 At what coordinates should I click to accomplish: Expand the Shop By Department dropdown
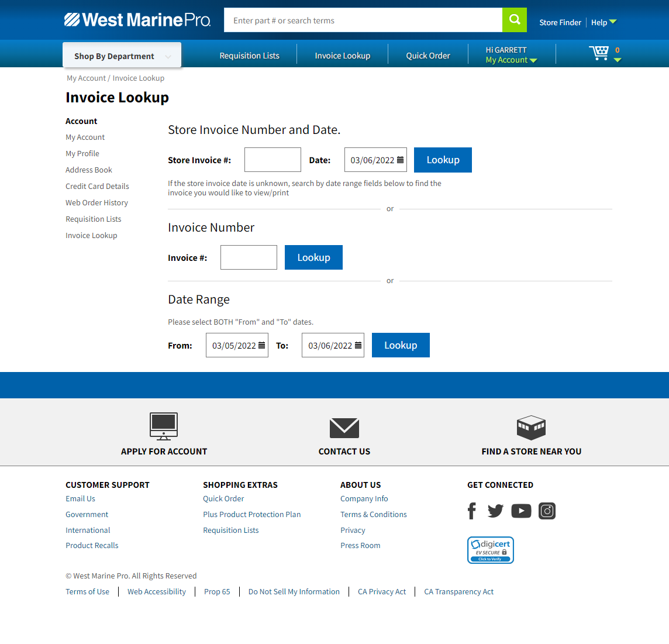click(122, 56)
